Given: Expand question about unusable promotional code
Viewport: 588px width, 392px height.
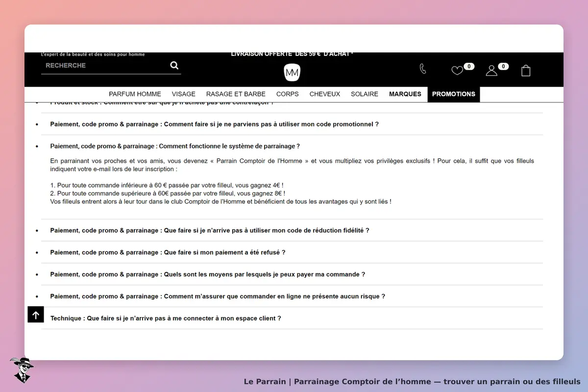Looking at the screenshot, I should tap(214, 124).
